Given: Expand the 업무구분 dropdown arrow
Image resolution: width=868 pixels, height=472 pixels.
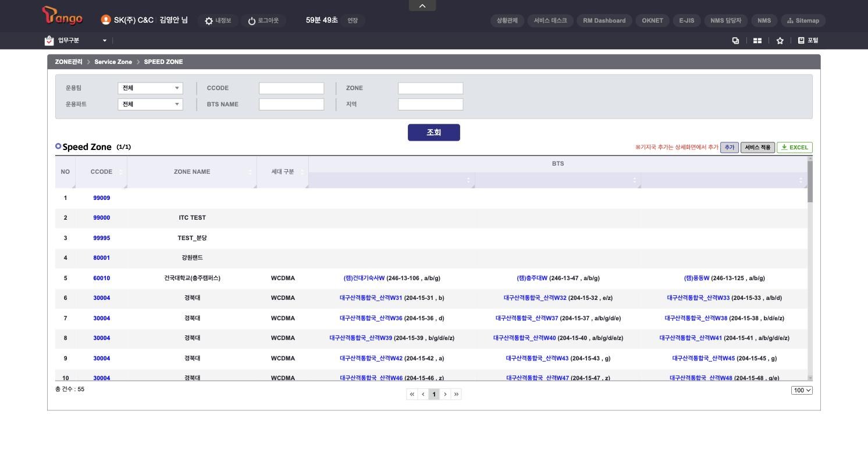Looking at the screenshot, I should [105, 41].
